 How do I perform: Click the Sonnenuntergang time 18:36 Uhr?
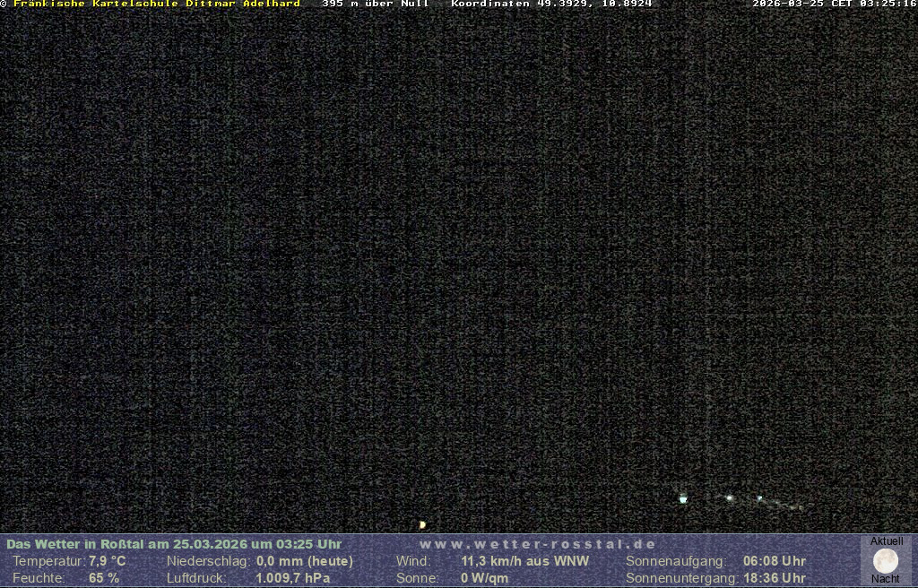(774, 578)
